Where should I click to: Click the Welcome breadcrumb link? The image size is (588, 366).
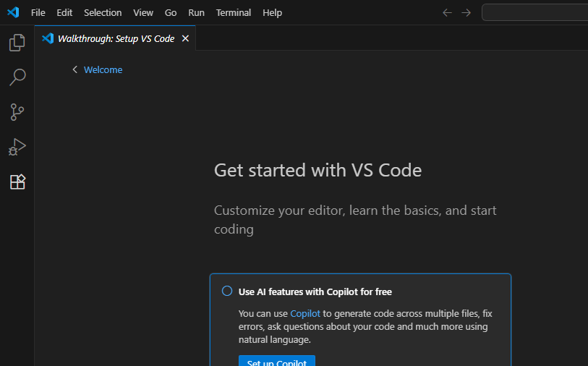click(x=103, y=69)
